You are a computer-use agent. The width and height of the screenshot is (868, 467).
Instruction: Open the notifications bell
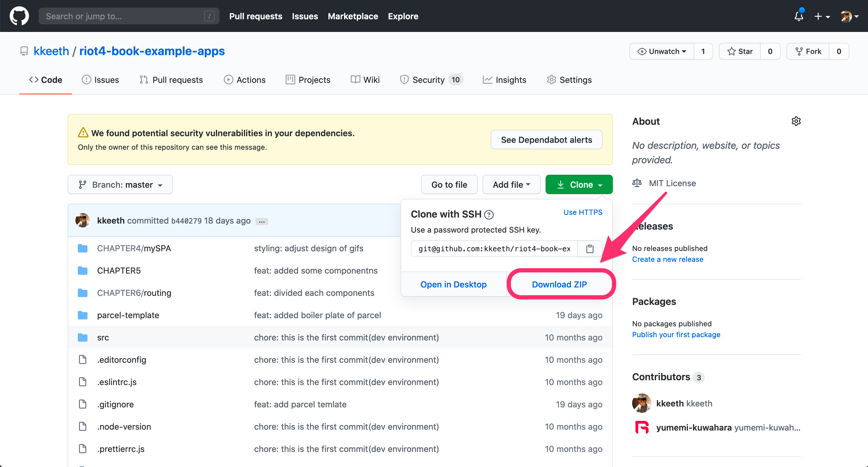799,16
